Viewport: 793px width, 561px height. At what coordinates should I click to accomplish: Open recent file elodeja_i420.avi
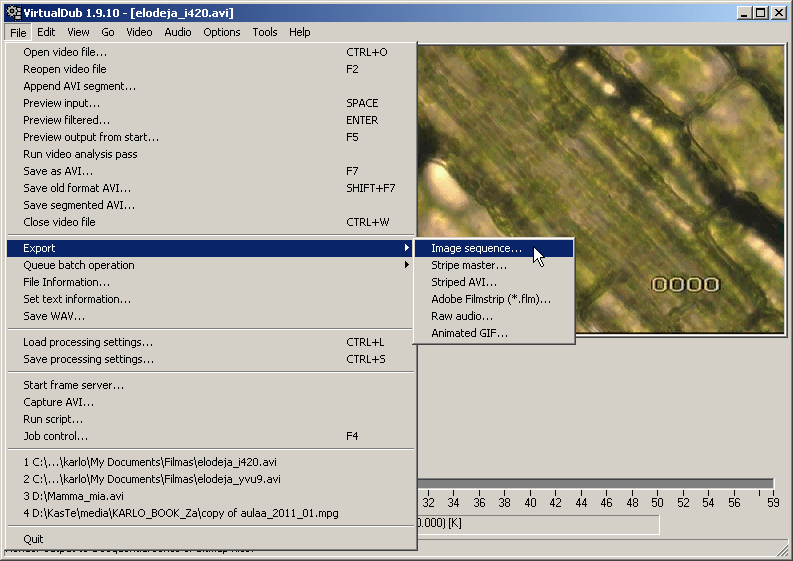coord(211,462)
